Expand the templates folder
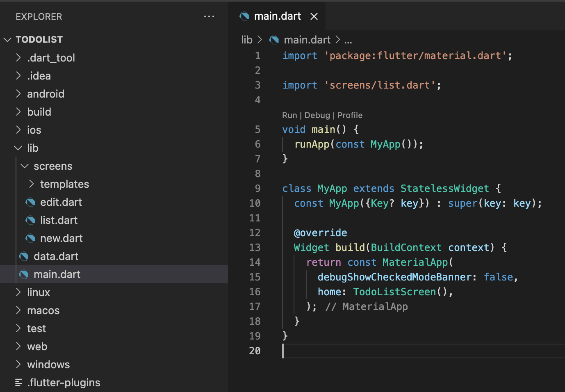Image resolution: width=565 pixels, height=392 pixels. (x=32, y=184)
